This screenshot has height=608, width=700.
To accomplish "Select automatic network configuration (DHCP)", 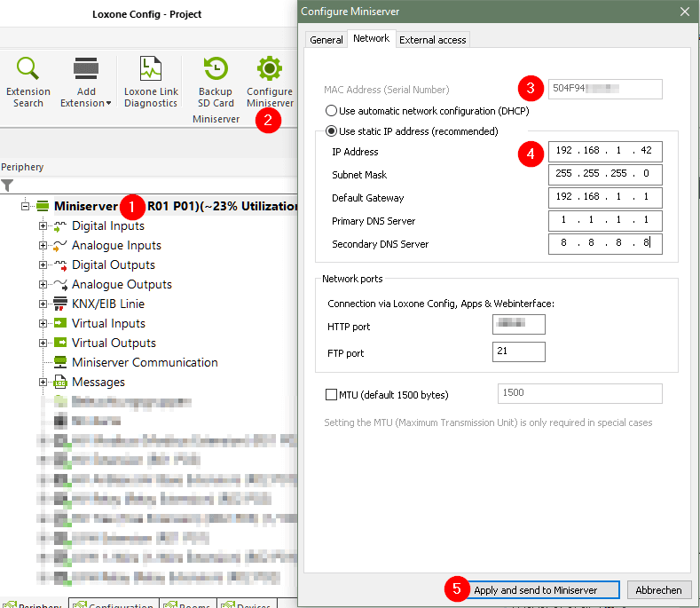I will 332,111.
